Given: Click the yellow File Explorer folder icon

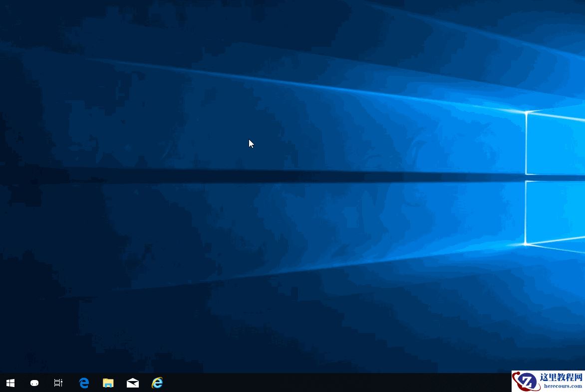Looking at the screenshot, I should coord(108,383).
